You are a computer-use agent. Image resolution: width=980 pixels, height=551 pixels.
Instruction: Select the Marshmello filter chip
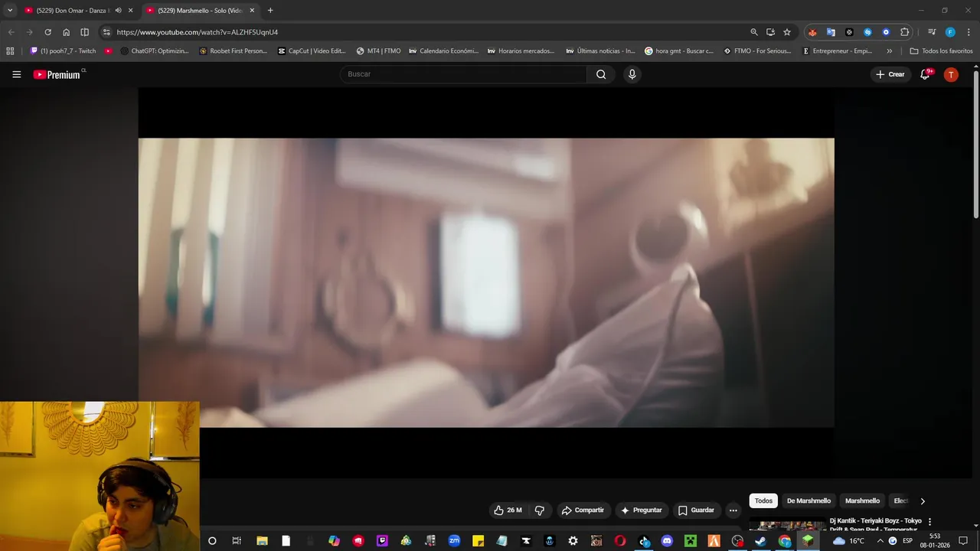(x=862, y=500)
